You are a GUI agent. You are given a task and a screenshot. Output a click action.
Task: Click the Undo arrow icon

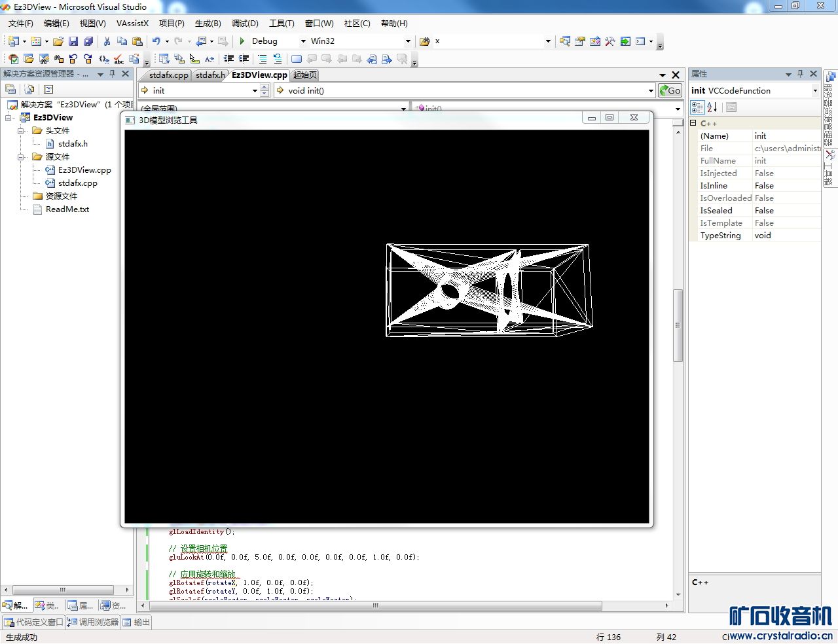point(156,41)
